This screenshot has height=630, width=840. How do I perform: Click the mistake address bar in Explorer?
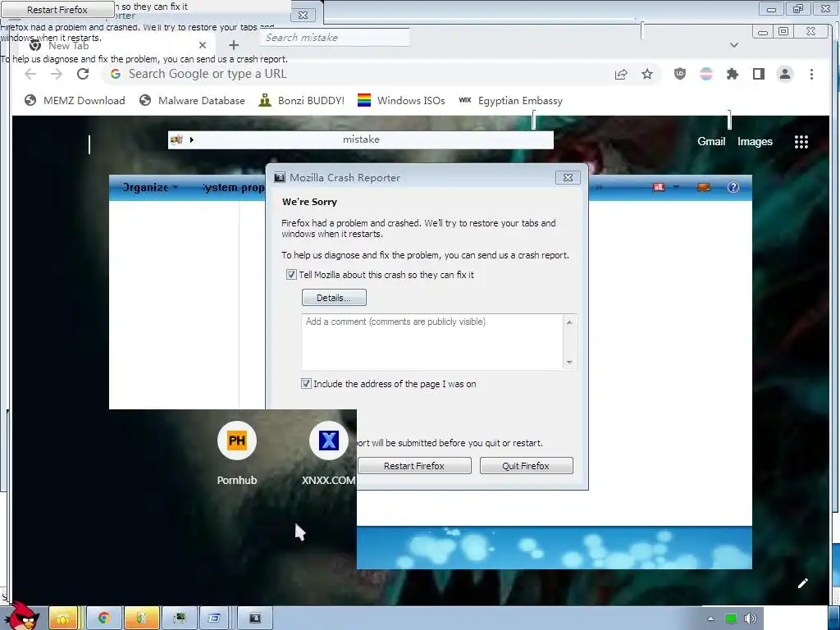point(361,139)
